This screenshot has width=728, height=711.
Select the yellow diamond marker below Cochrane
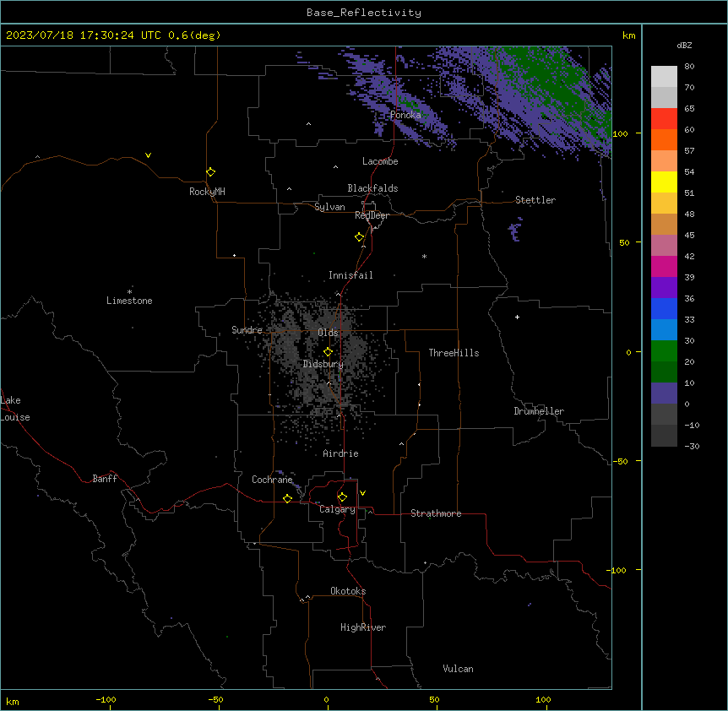pyautogui.click(x=287, y=498)
